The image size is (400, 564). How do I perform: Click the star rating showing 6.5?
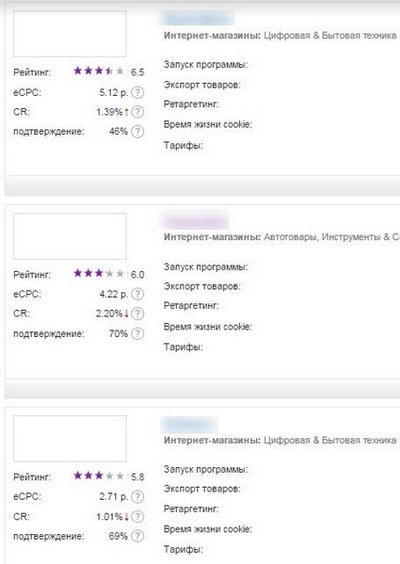(99, 71)
